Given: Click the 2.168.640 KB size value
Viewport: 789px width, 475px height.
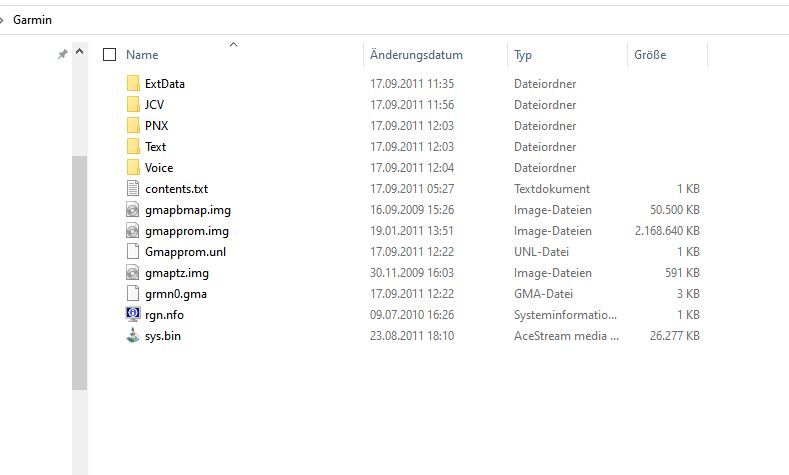Looking at the screenshot, I should [667, 231].
